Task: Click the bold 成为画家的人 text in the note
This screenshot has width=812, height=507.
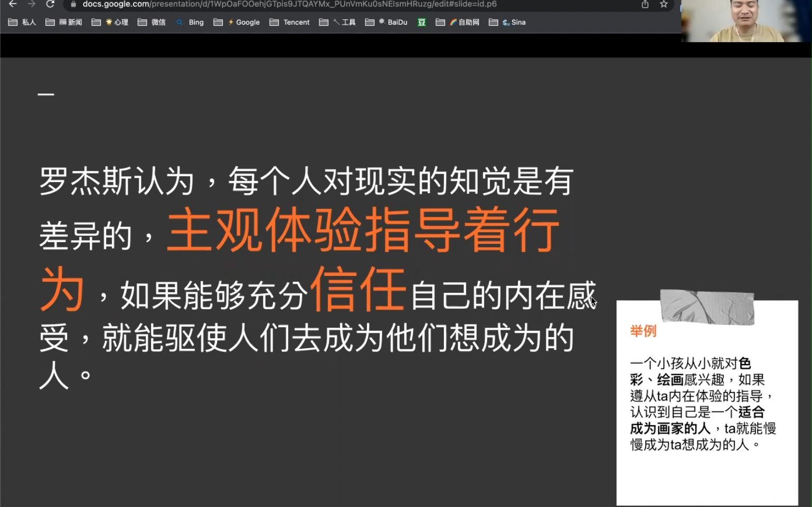Action: click(670, 428)
